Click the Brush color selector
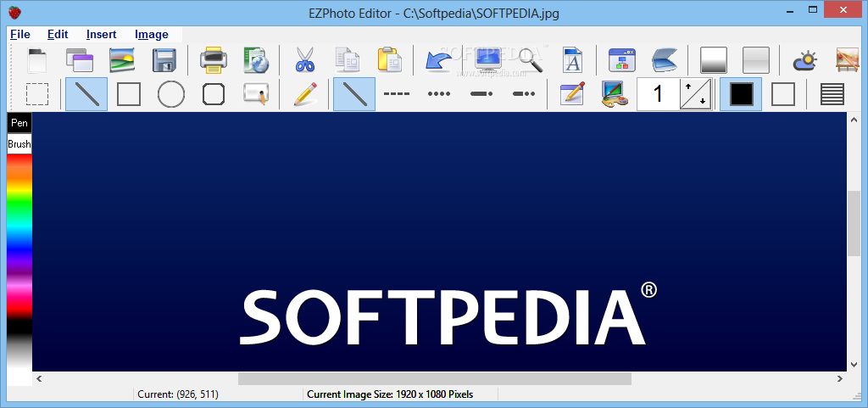This screenshot has height=408, width=868. (x=19, y=144)
